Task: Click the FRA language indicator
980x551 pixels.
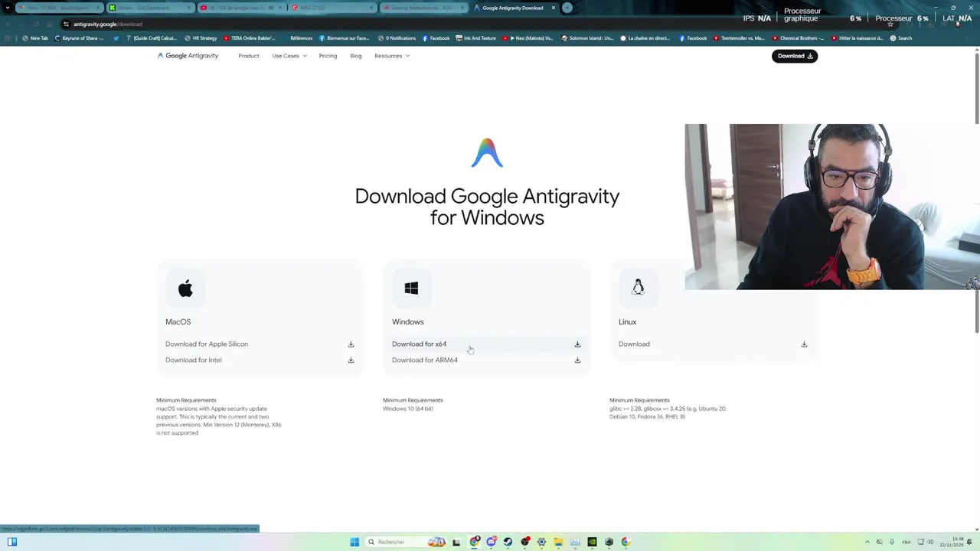Action: click(906, 542)
